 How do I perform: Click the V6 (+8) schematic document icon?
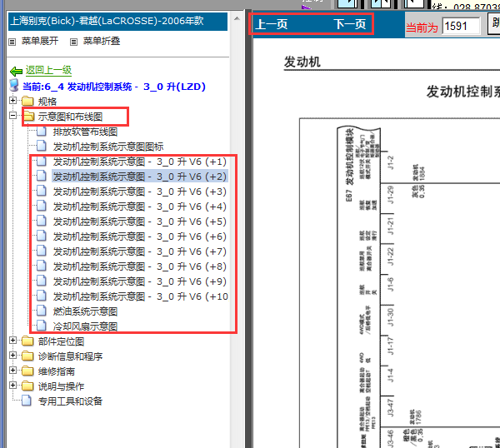[x=42, y=266]
